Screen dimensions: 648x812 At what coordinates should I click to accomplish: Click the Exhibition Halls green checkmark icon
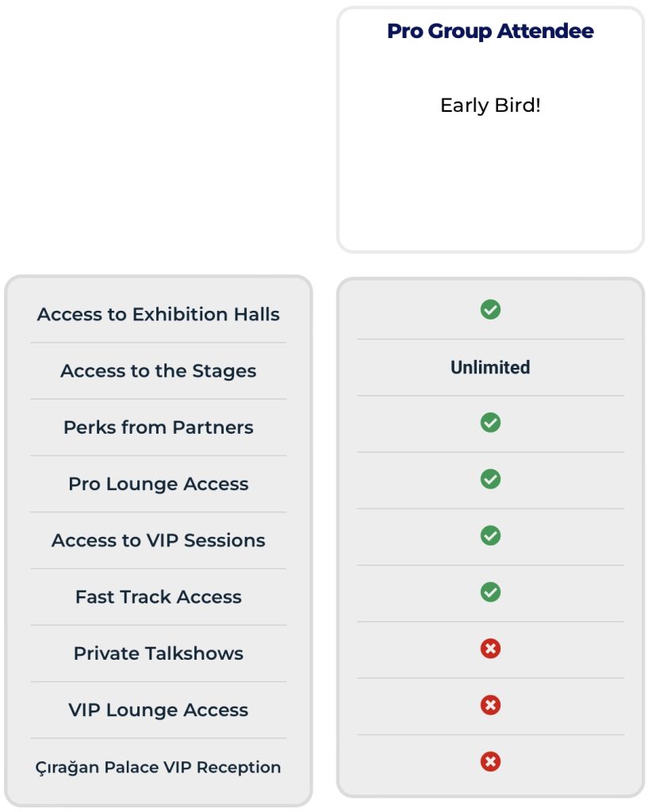click(x=490, y=310)
